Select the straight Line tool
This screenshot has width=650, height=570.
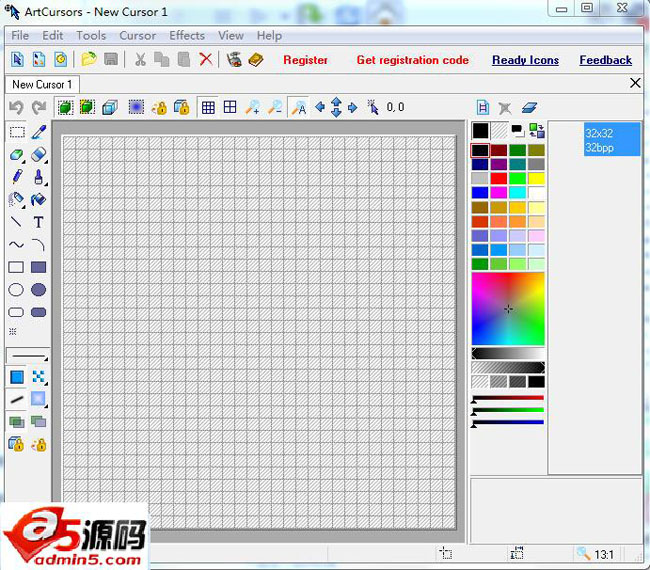(x=16, y=222)
